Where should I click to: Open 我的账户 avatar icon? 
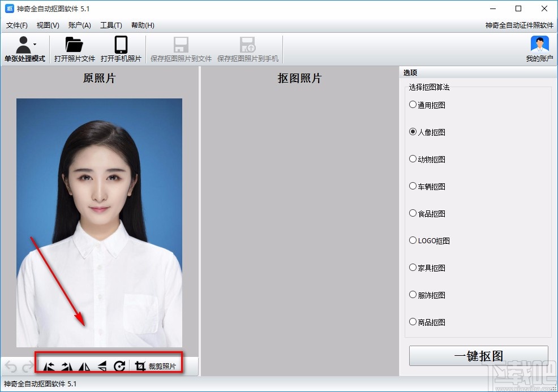pos(539,45)
